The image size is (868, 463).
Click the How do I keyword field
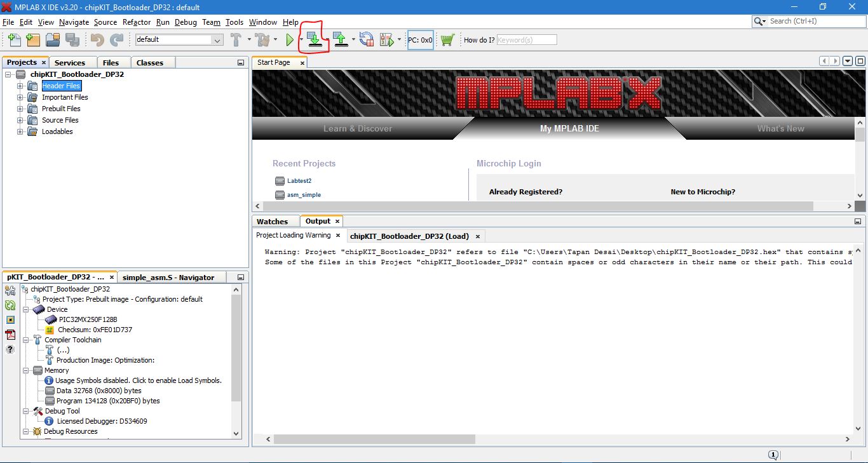point(526,39)
